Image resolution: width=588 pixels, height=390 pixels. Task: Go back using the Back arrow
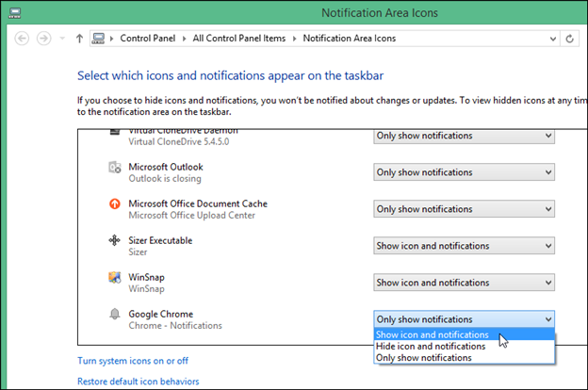click(x=22, y=38)
